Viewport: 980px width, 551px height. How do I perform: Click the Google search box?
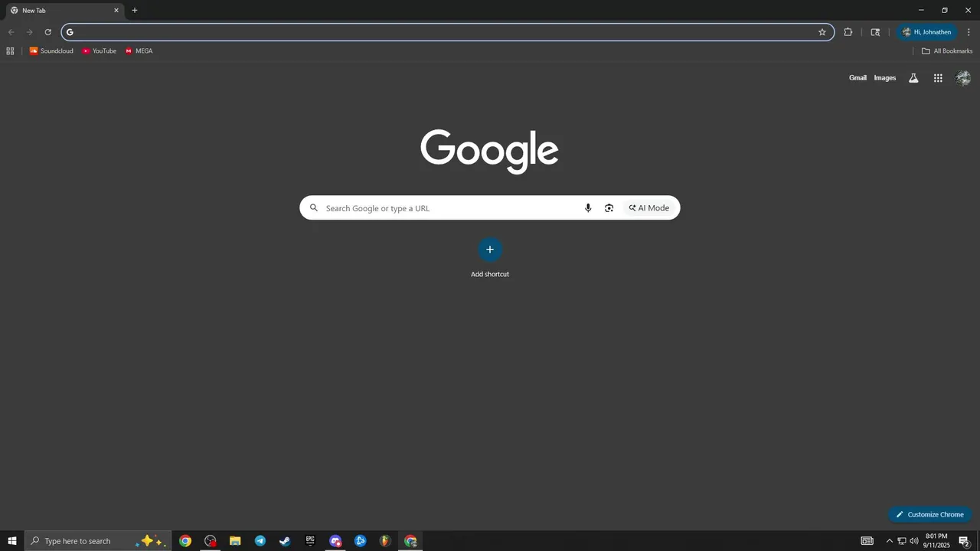490,208
